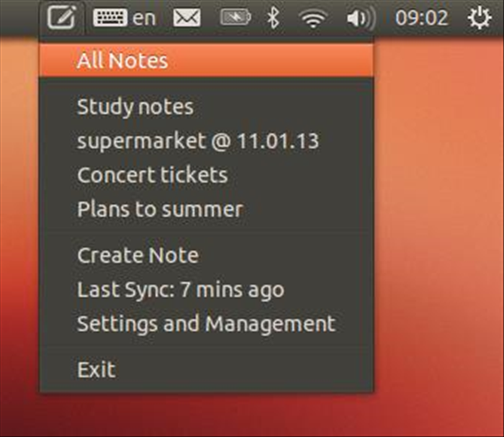Open the supermarket @ 11.01.13 note
This screenshot has height=437, width=504.
tap(207, 140)
